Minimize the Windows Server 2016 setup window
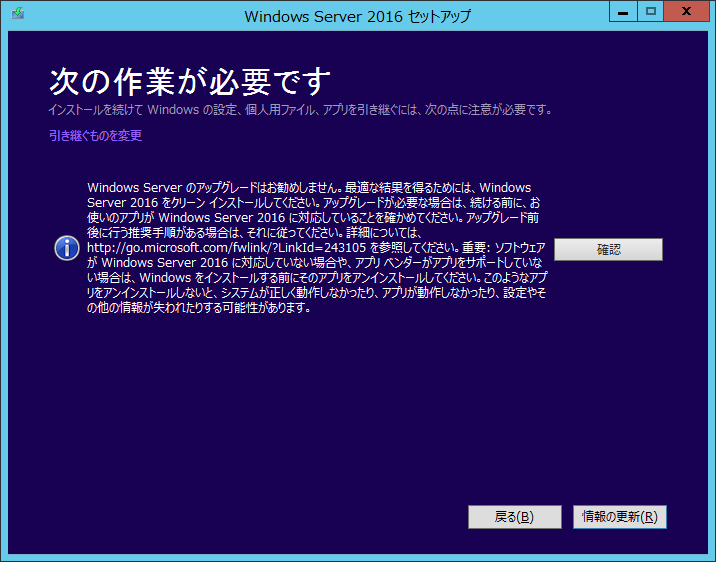This screenshot has width=716, height=562. coord(623,11)
